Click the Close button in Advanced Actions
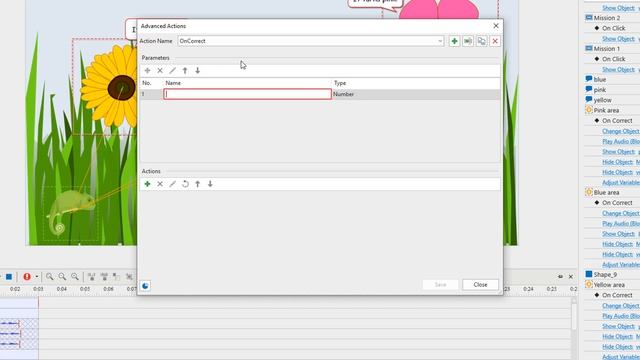Viewport: 640px width, 360px height. click(480, 284)
